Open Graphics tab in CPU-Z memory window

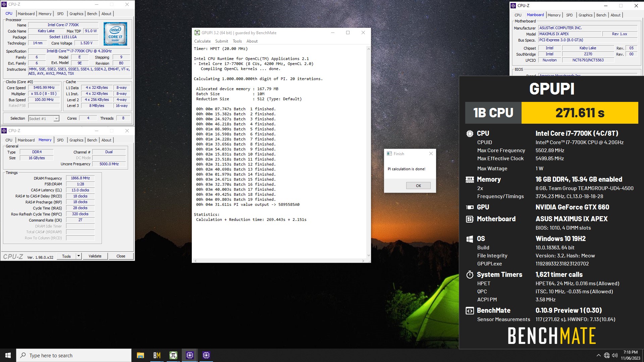76,140
